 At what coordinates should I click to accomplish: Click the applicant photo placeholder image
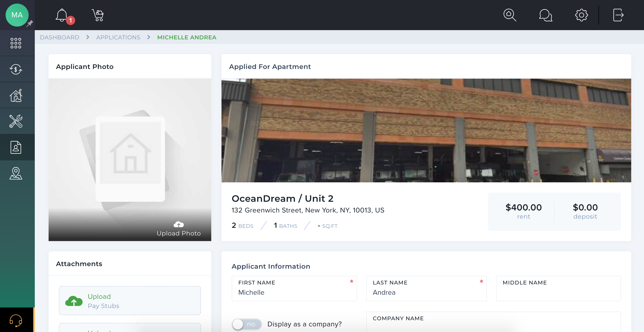[130, 160]
